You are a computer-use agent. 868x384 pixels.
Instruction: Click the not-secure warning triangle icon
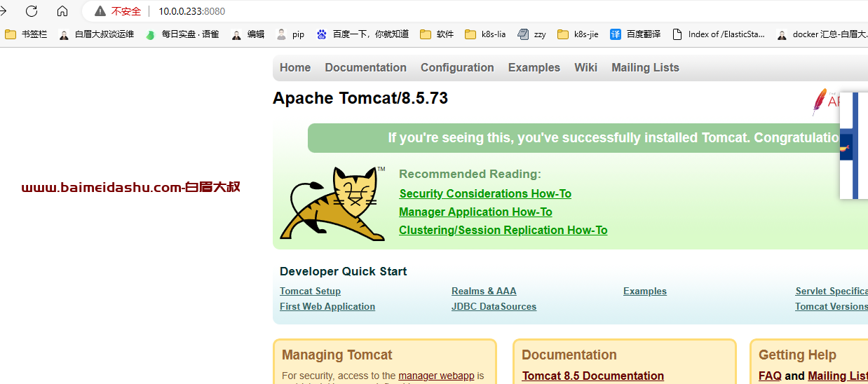(x=100, y=11)
